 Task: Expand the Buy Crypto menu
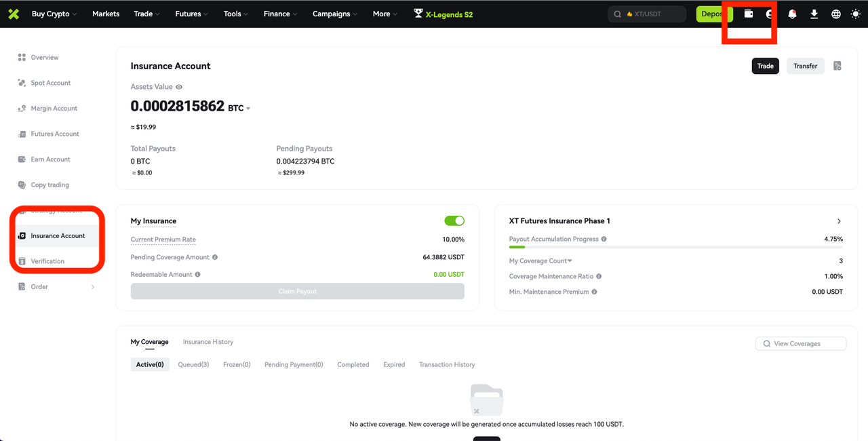click(x=54, y=14)
